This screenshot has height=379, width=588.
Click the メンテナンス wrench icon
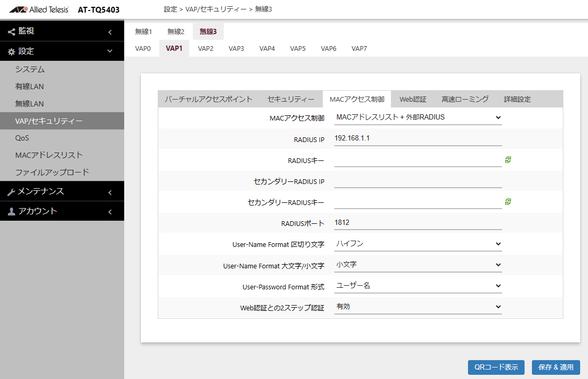coord(12,192)
